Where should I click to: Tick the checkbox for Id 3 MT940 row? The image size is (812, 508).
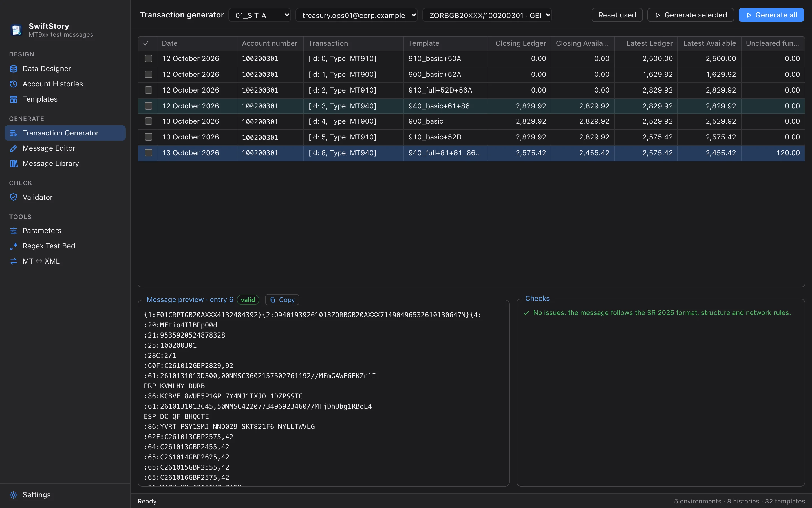point(148,106)
